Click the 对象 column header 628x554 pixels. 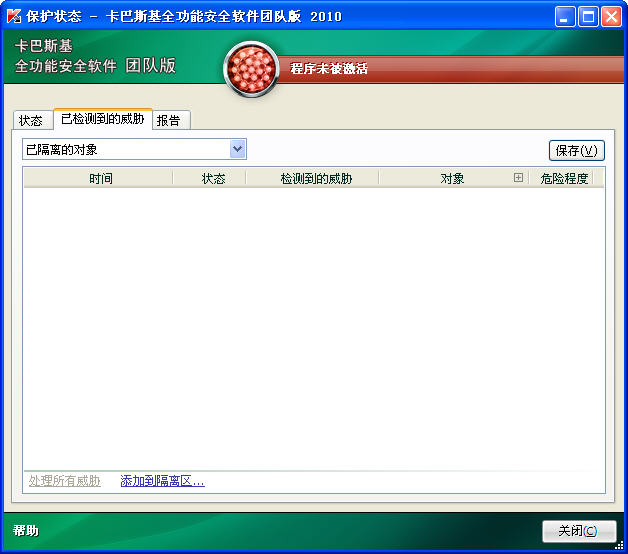pos(452,178)
